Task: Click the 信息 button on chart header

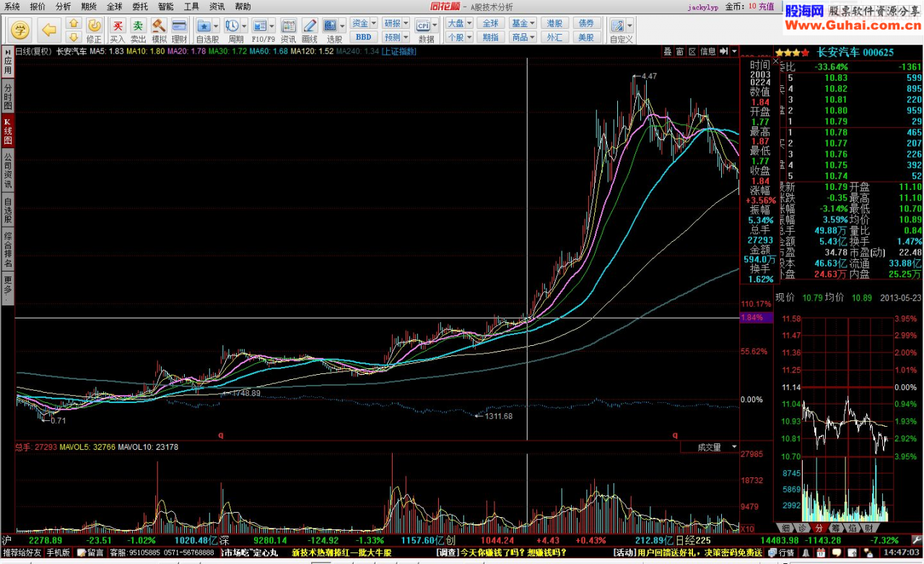Action: pos(708,51)
